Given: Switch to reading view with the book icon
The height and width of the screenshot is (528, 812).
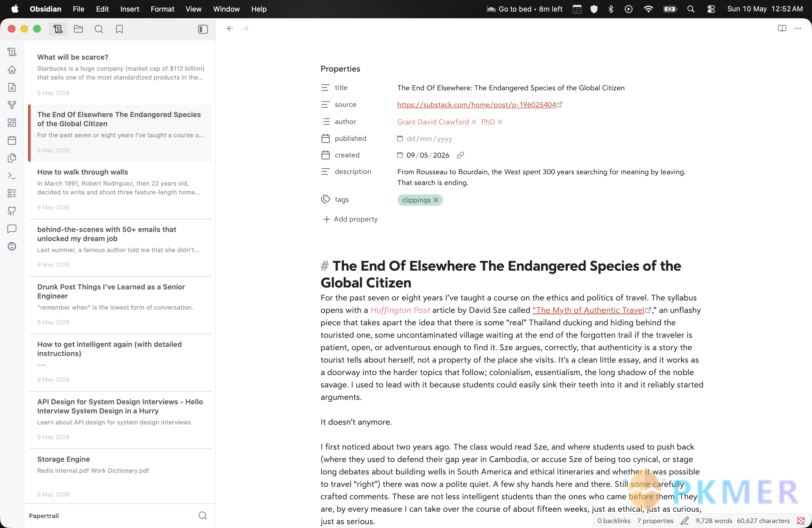Looking at the screenshot, I should [x=782, y=28].
